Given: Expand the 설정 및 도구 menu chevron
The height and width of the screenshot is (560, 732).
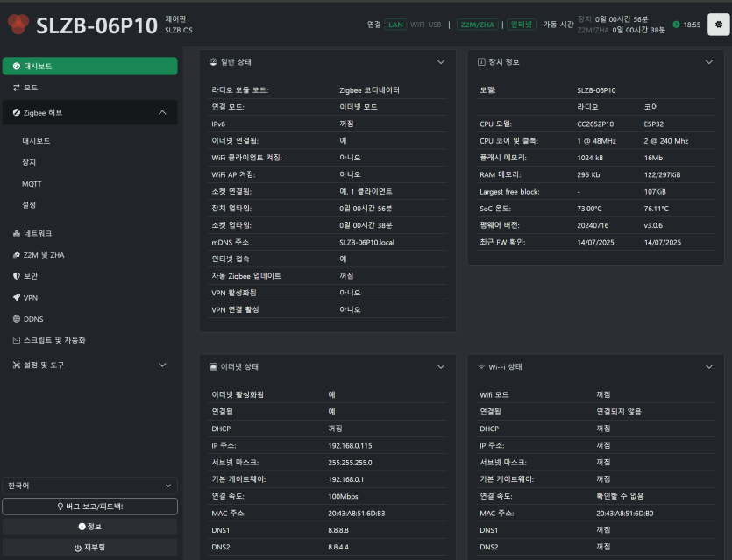Looking at the screenshot, I should 162,365.
